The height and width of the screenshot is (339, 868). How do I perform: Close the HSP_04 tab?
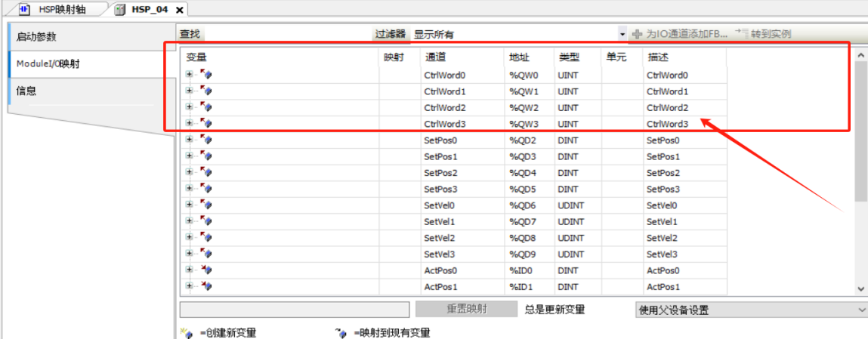tap(179, 10)
